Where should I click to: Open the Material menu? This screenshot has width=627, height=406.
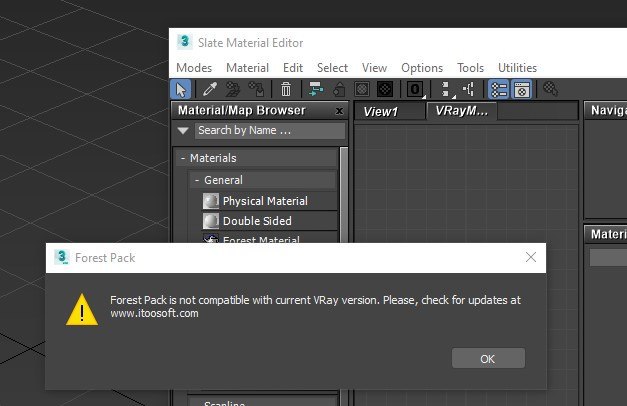248,68
